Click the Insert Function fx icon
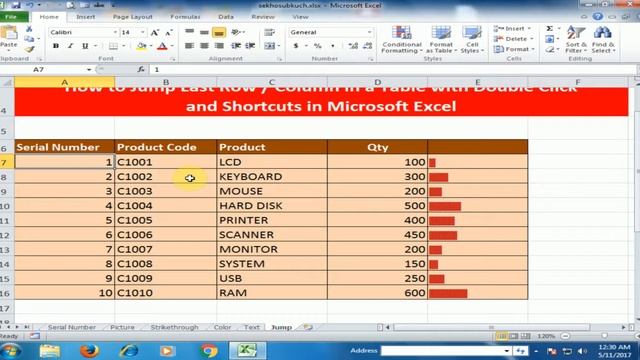The image size is (640, 360). click(141, 69)
